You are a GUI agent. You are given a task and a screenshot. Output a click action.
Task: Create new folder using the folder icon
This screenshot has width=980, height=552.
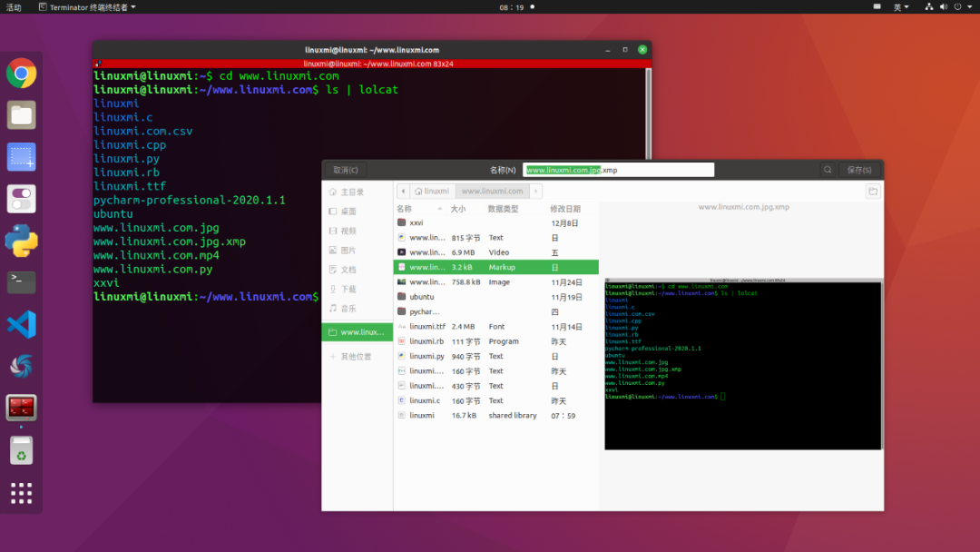pos(873,192)
